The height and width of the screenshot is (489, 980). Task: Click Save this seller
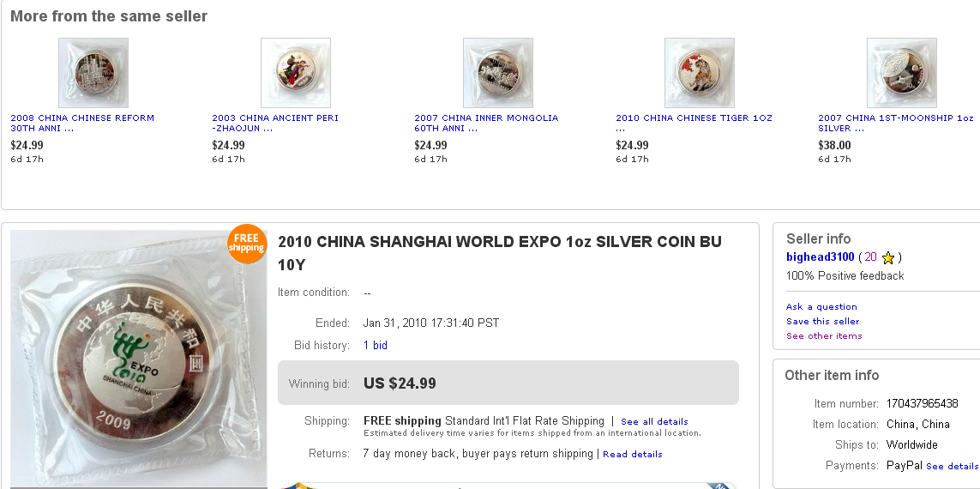click(822, 321)
